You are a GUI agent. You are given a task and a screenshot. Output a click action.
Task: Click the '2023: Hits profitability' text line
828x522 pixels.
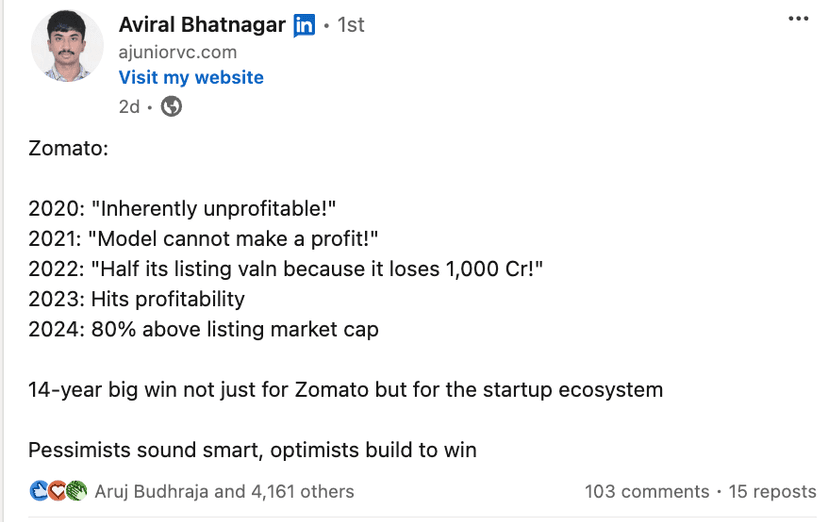(x=136, y=299)
